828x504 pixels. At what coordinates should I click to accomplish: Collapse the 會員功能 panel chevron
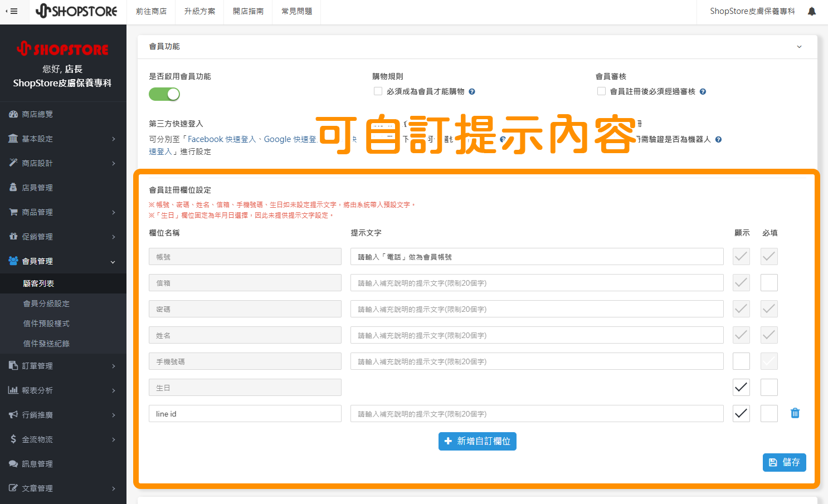pyautogui.click(x=800, y=47)
